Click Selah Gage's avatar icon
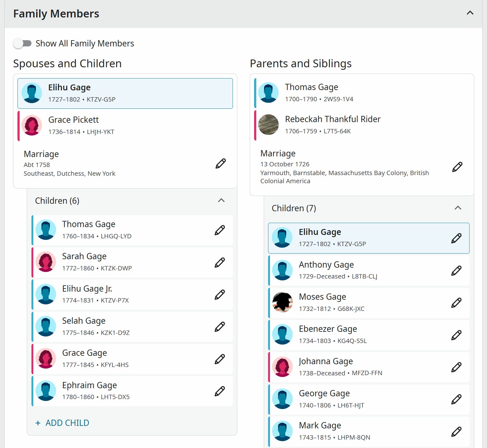This screenshot has width=487, height=448. pos(46,326)
